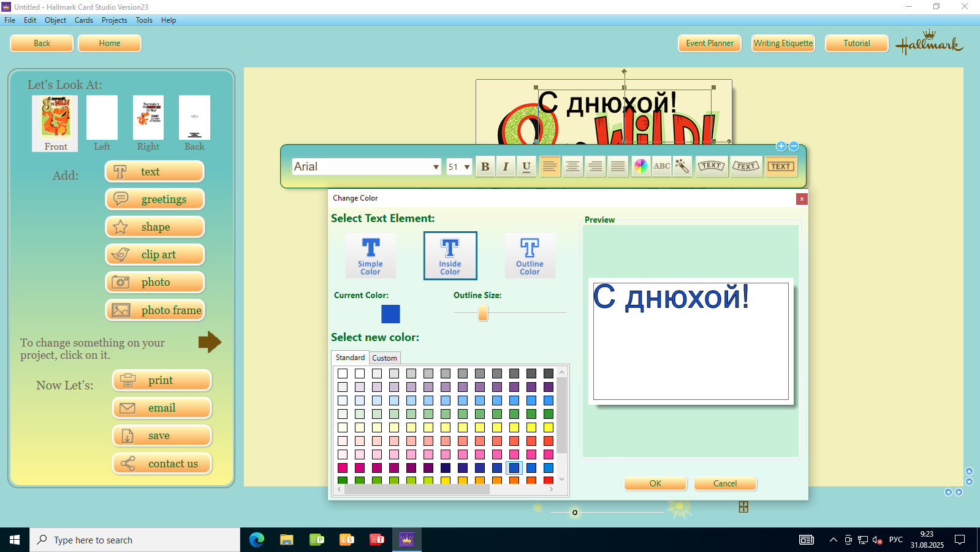Open the Event Planner

(710, 44)
